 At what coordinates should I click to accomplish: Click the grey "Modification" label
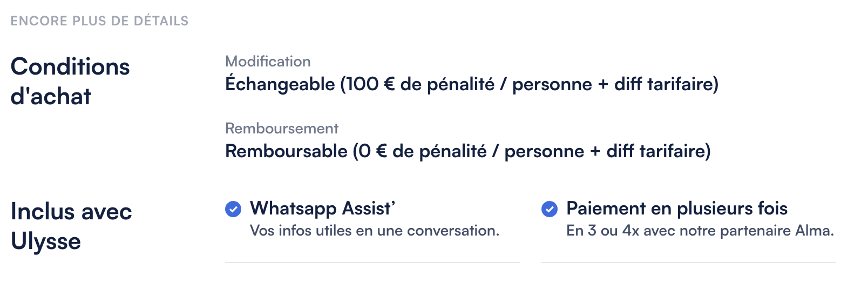point(268,62)
